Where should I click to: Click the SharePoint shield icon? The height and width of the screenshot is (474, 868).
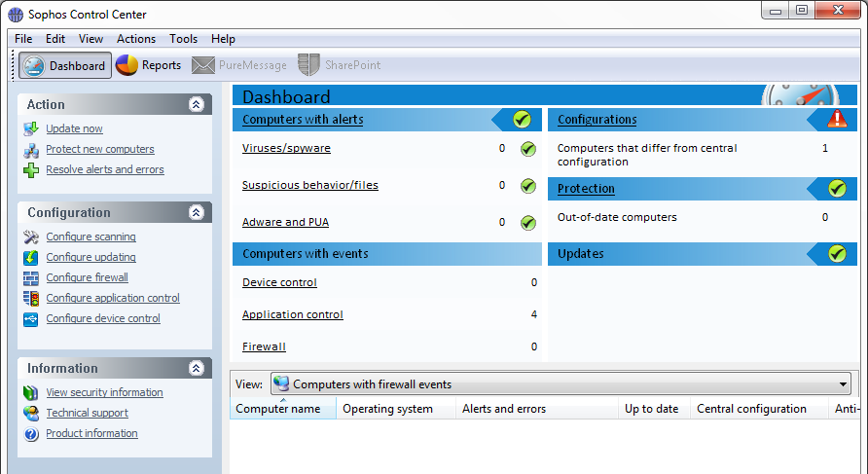[x=308, y=65]
